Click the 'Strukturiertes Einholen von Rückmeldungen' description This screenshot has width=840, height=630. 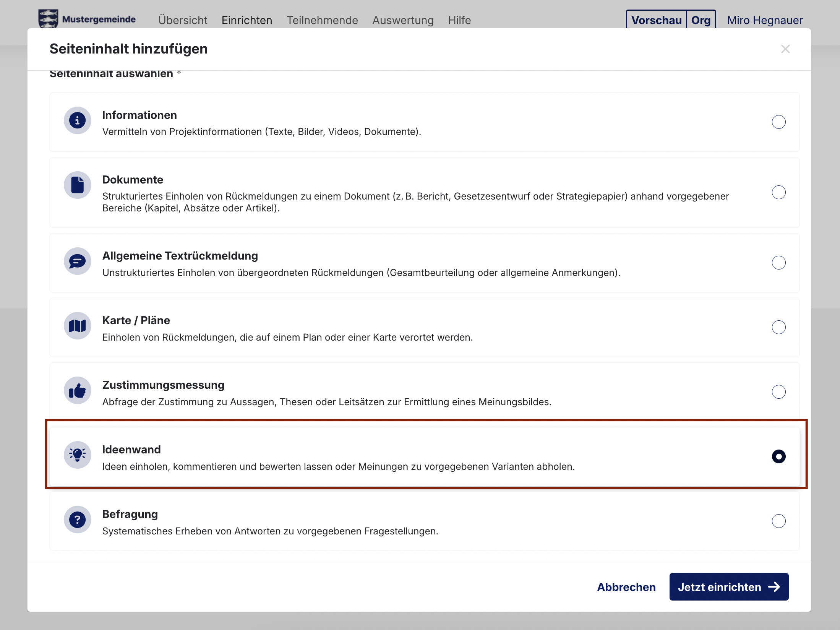[x=415, y=202]
